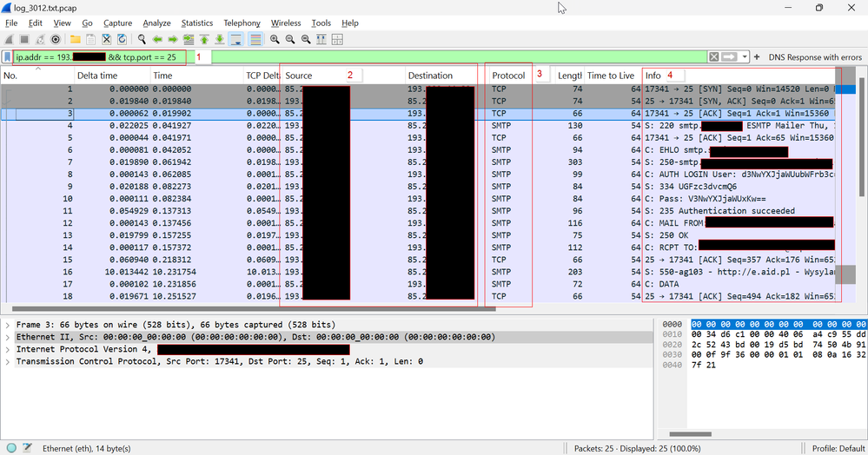The width and height of the screenshot is (868, 455).
Task: Close this capture file icon
Action: click(x=106, y=39)
